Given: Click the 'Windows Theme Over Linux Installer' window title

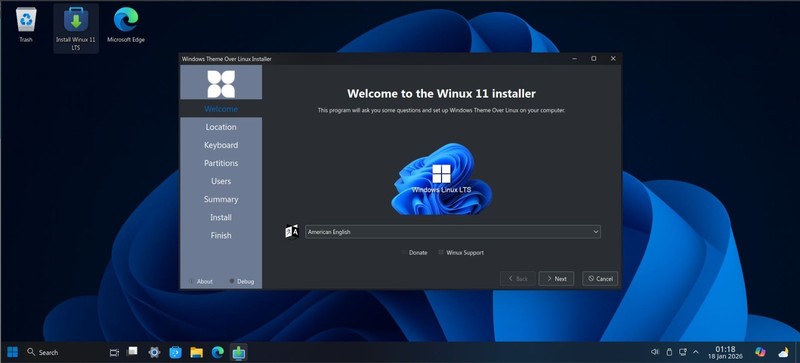Looking at the screenshot, I should (x=227, y=59).
